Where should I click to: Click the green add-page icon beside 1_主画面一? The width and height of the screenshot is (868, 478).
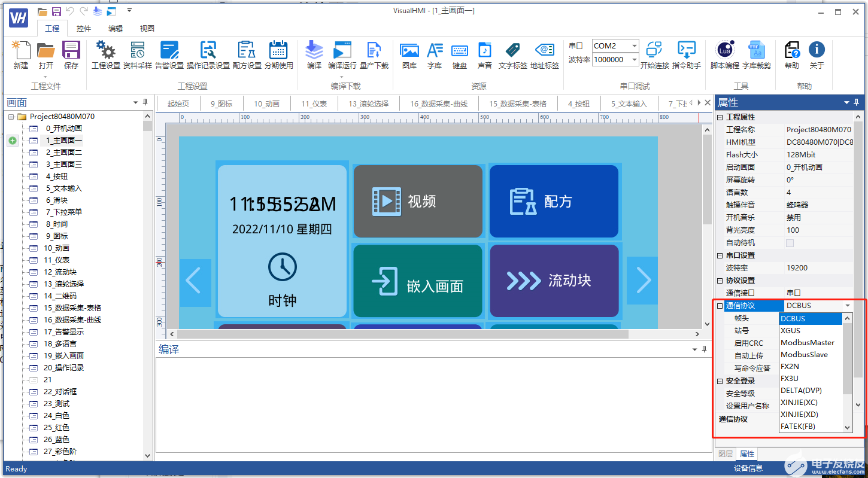point(13,141)
